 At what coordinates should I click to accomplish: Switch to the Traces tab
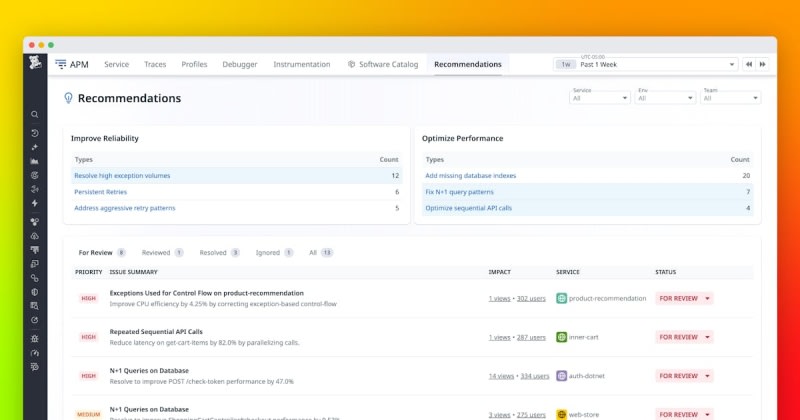click(x=155, y=64)
